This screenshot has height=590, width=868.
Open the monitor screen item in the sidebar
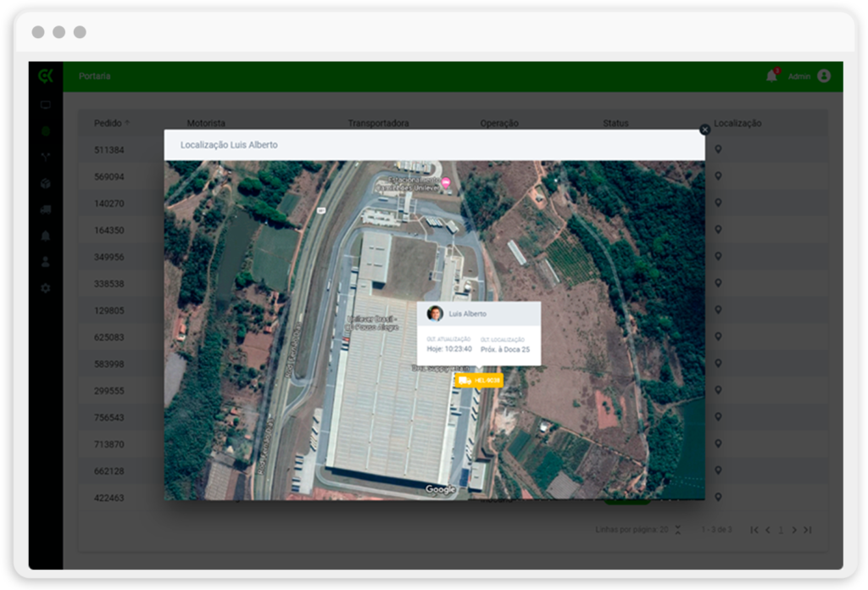point(46,104)
